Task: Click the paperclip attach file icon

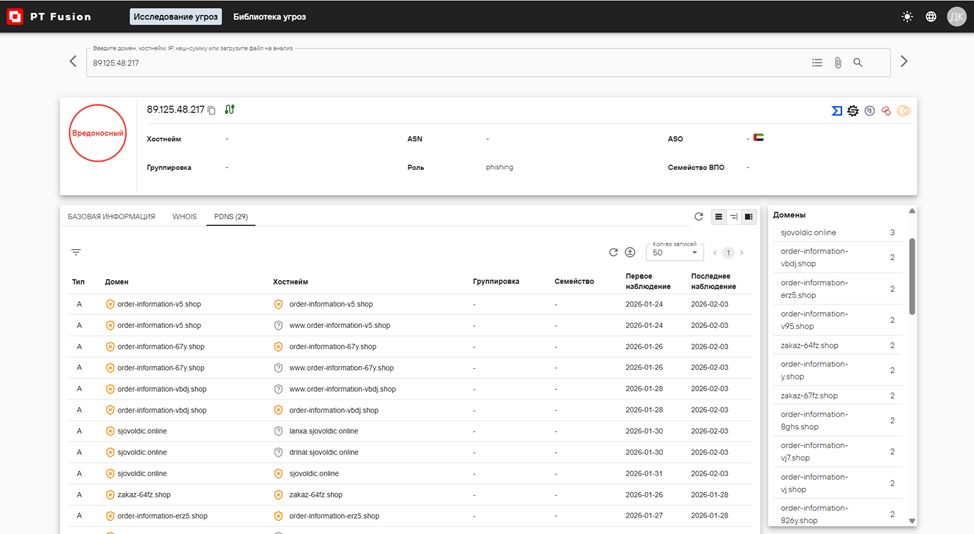Action: [x=838, y=63]
